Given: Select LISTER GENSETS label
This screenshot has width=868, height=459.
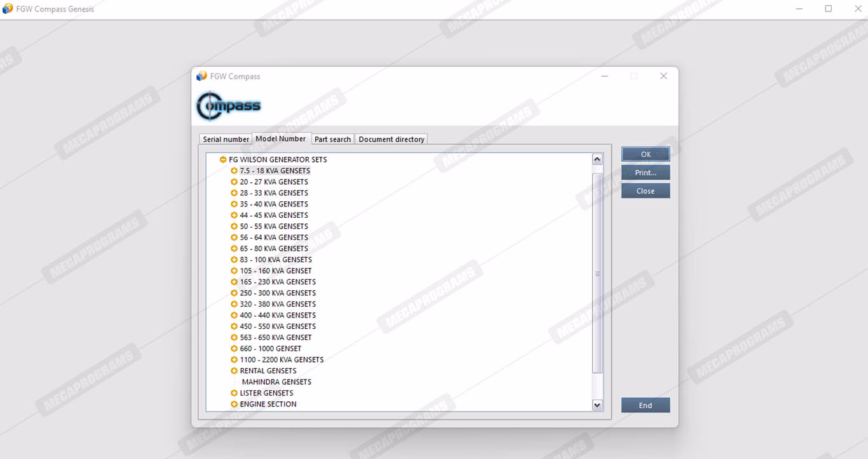Looking at the screenshot, I should [x=266, y=393].
